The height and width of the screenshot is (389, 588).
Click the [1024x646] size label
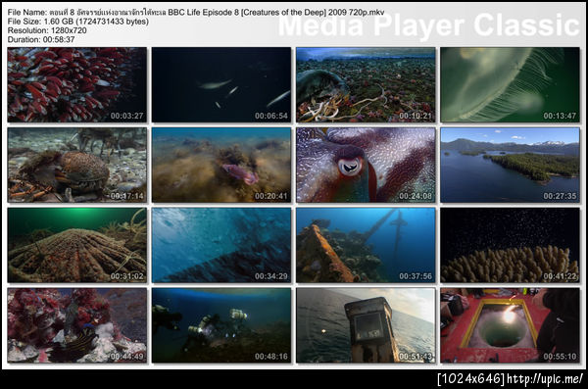(471, 379)
